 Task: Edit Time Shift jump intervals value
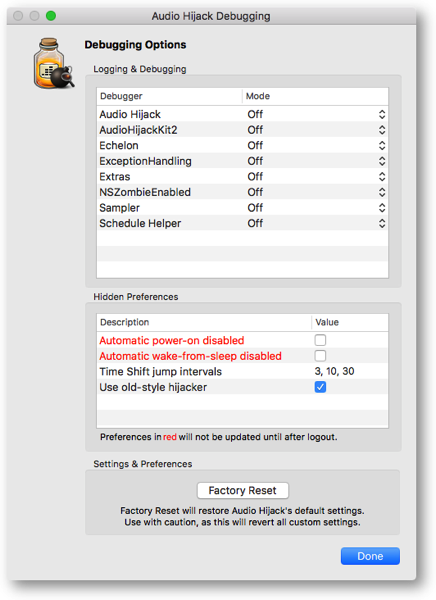[335, 371]
